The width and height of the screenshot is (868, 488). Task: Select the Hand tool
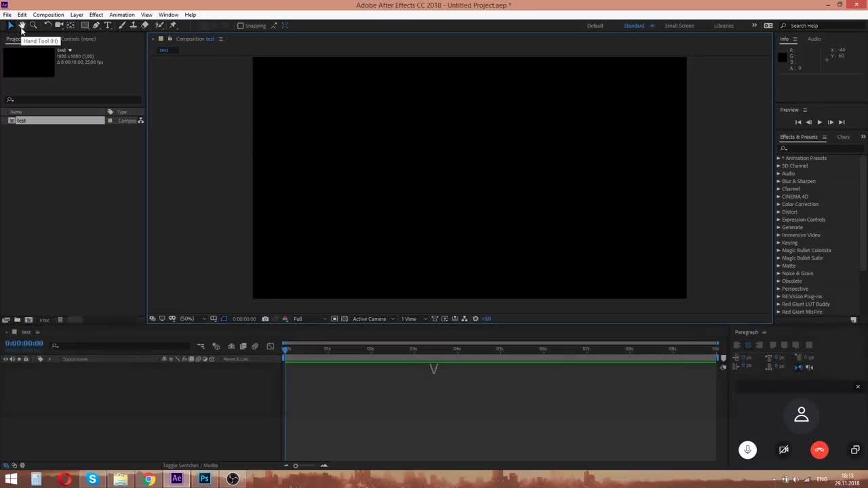[x=22, y=25]
